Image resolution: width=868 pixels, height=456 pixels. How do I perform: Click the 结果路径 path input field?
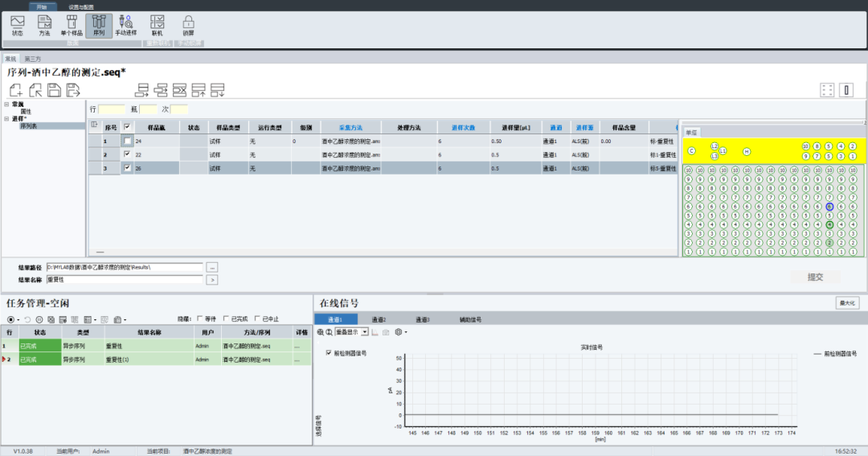(125, 267)
